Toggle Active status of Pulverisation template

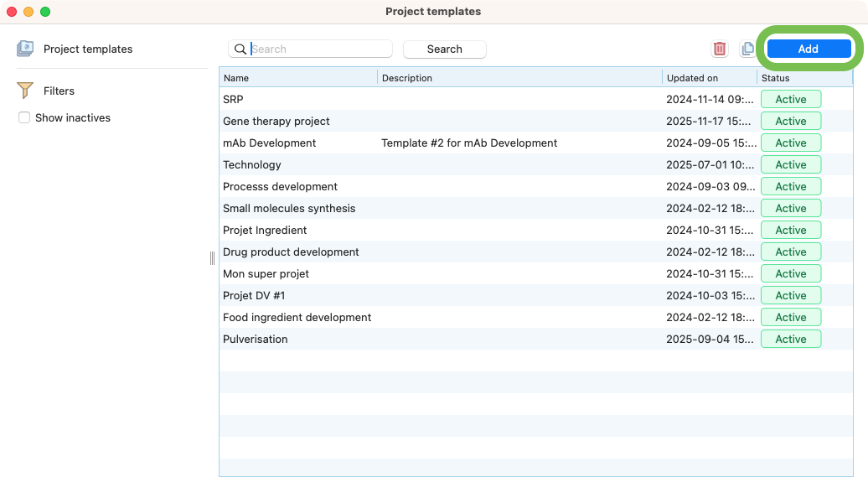pos(790,340)
